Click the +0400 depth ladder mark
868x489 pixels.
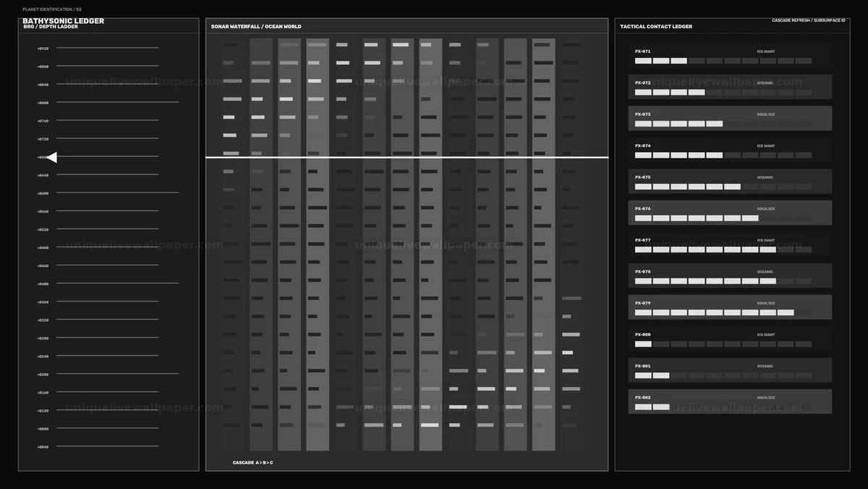[x=43, y=284]
